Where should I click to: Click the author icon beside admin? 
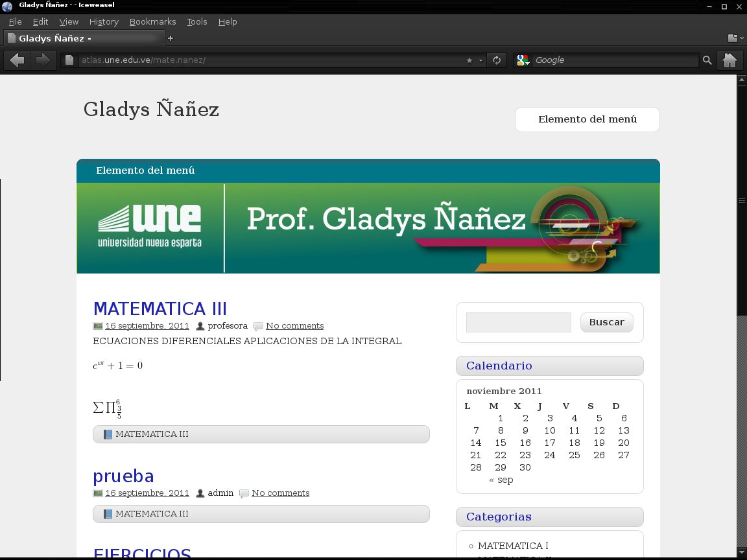point(200,493)
